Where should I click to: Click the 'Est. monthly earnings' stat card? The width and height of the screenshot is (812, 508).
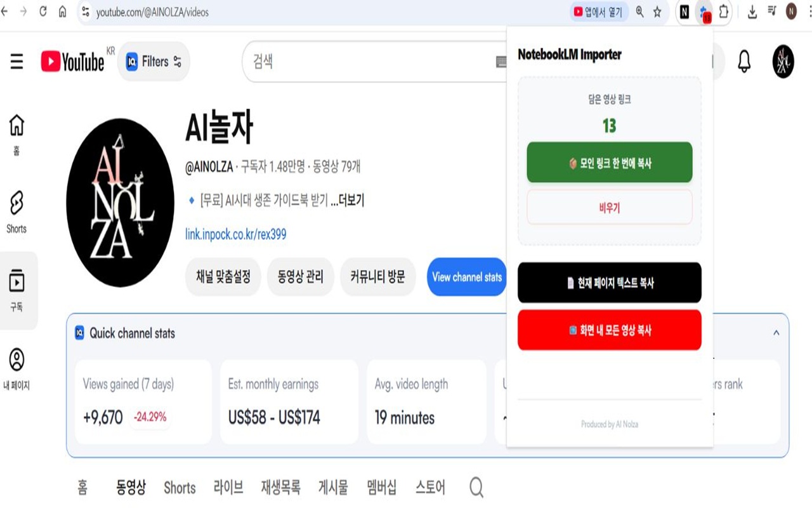[x=289, y=402]
